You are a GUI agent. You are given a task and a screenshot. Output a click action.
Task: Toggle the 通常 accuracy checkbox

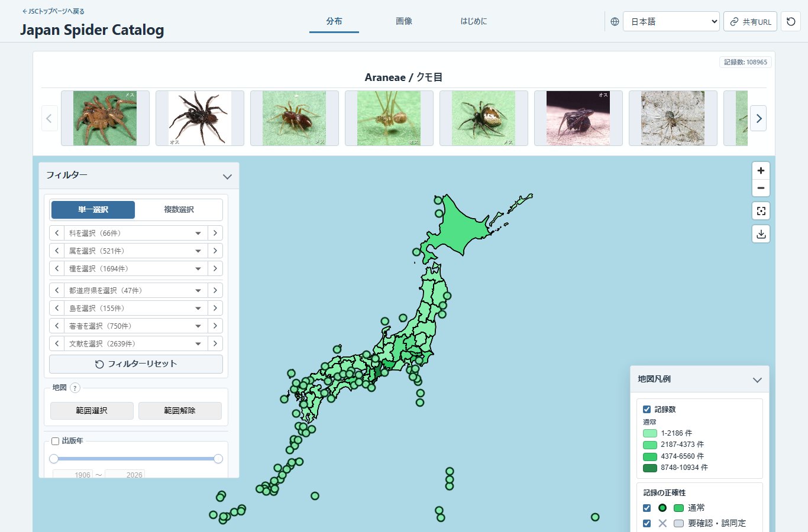[x=647, y=508]
